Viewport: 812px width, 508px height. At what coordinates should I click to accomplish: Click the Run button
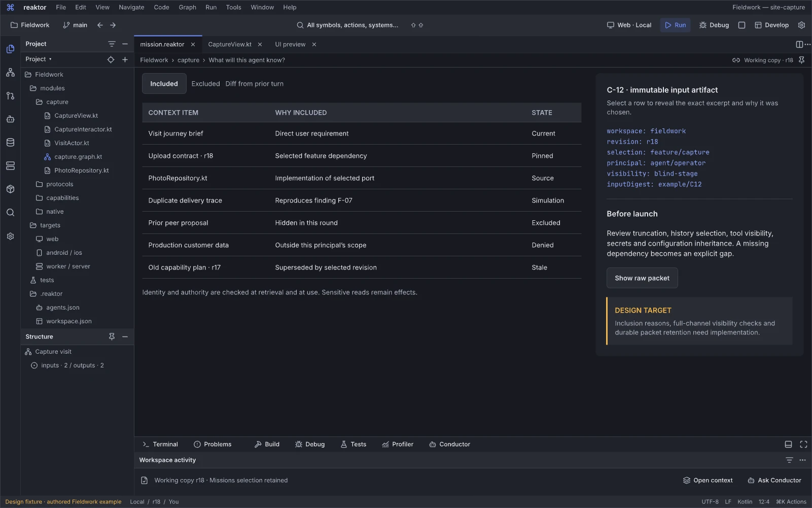(x=675, y=25)
